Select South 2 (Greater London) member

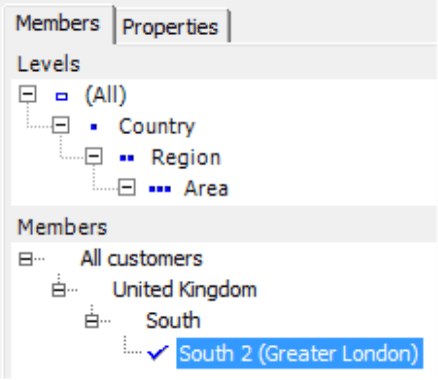click(x=299, y=353)
